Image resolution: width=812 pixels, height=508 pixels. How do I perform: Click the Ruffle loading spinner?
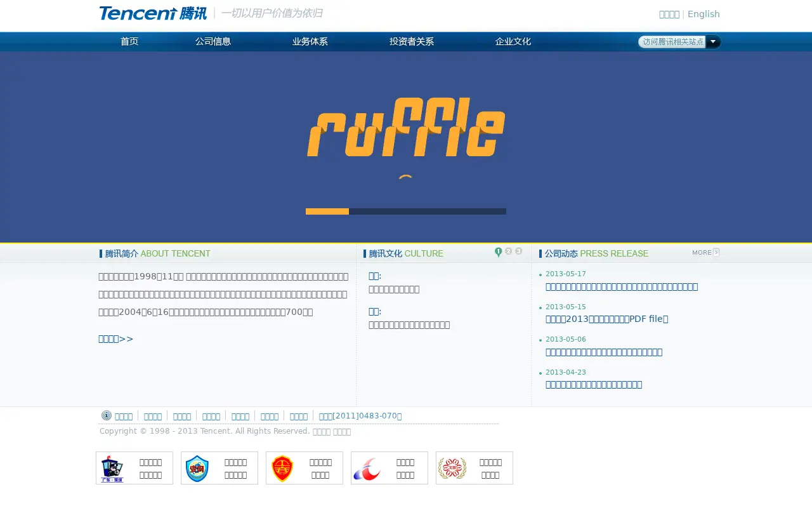pyautogui.click(x=406, y=177)
